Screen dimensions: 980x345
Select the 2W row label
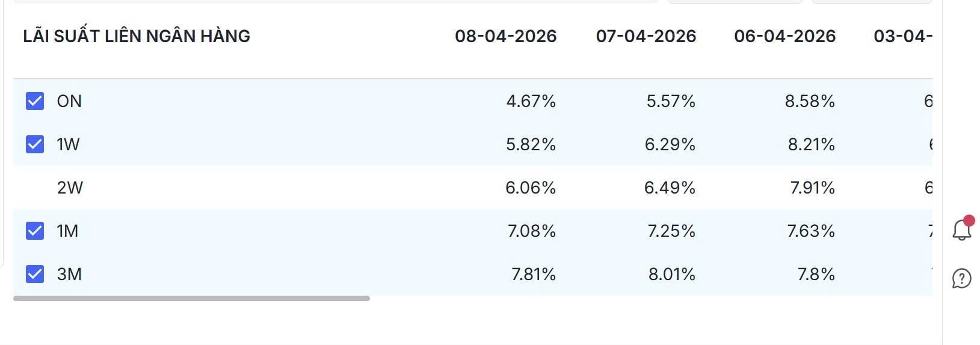click(70, 188)
